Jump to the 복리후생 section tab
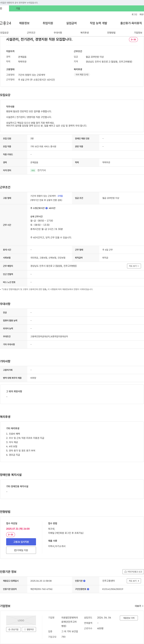The height and width of the screenshot is (644, 144). pyautogui.click(x=84, y=33)
